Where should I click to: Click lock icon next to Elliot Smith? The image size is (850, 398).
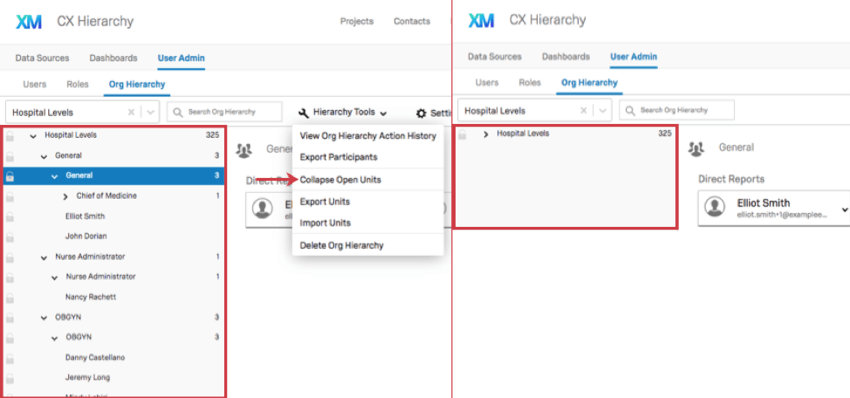coord(10,216)
